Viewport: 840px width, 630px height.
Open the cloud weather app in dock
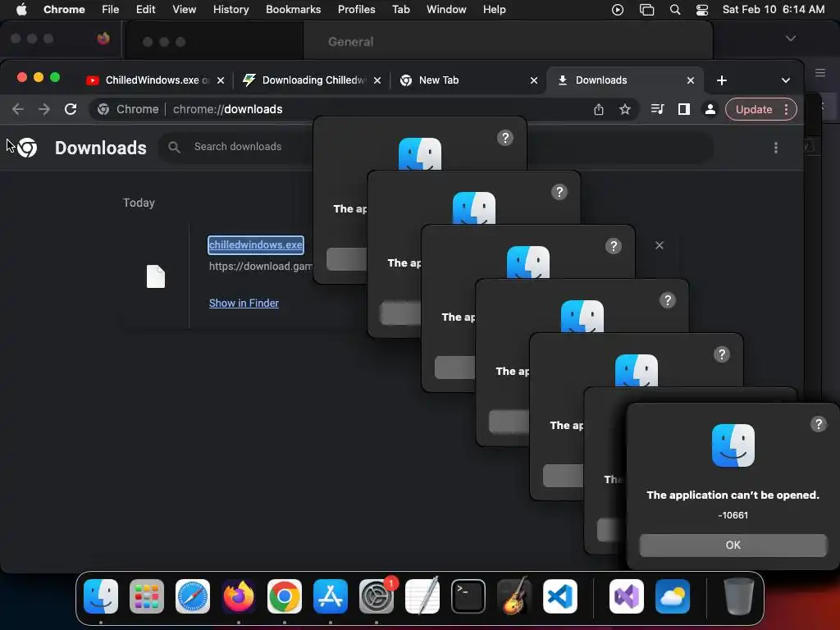(x=673, y=596)
